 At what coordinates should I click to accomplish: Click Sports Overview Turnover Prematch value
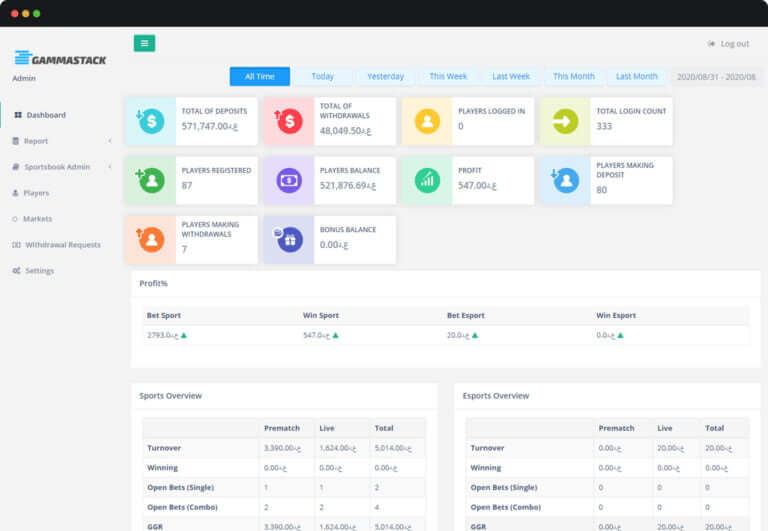click(283, 448)
